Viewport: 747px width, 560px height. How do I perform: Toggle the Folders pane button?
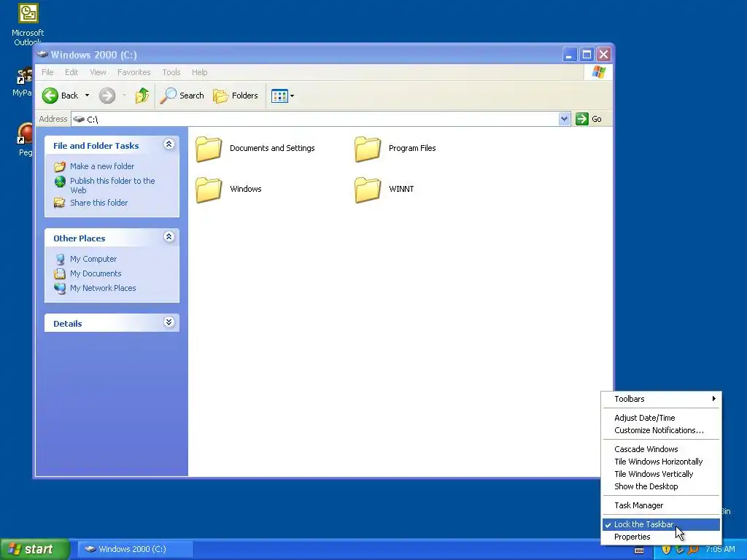pos(236,96)
